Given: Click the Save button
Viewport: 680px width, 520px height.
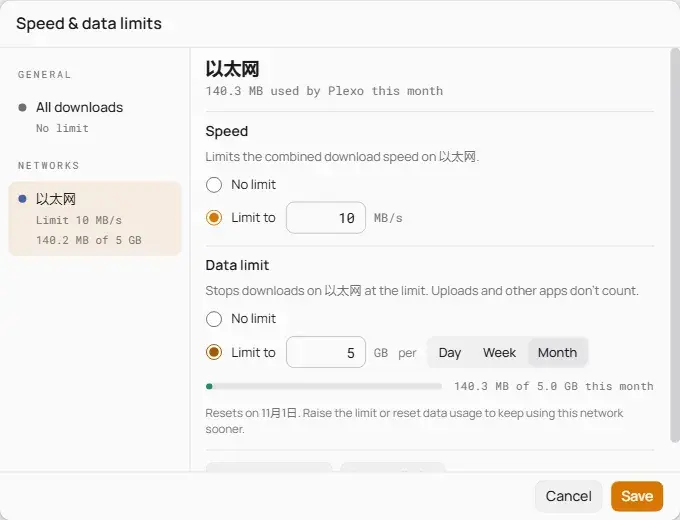Looking at the screenshot, I should (x=637, y=496).
